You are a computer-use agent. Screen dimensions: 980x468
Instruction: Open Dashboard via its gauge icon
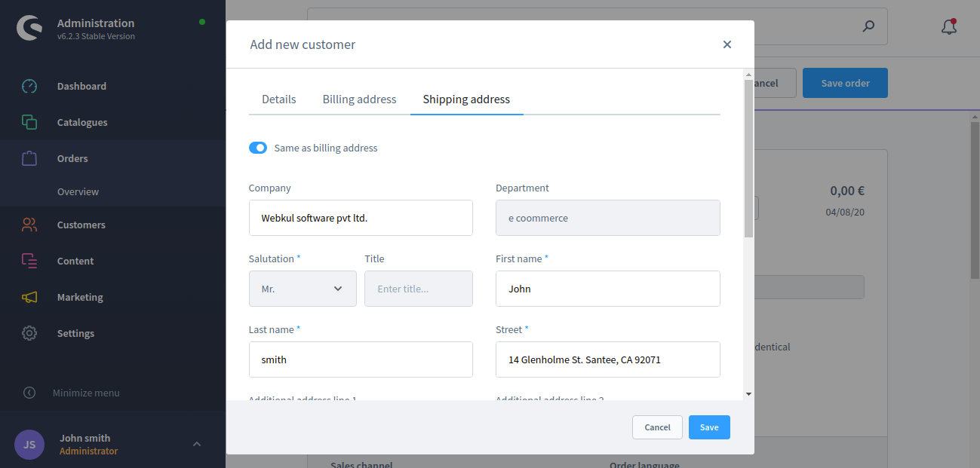tap(29, 86)
